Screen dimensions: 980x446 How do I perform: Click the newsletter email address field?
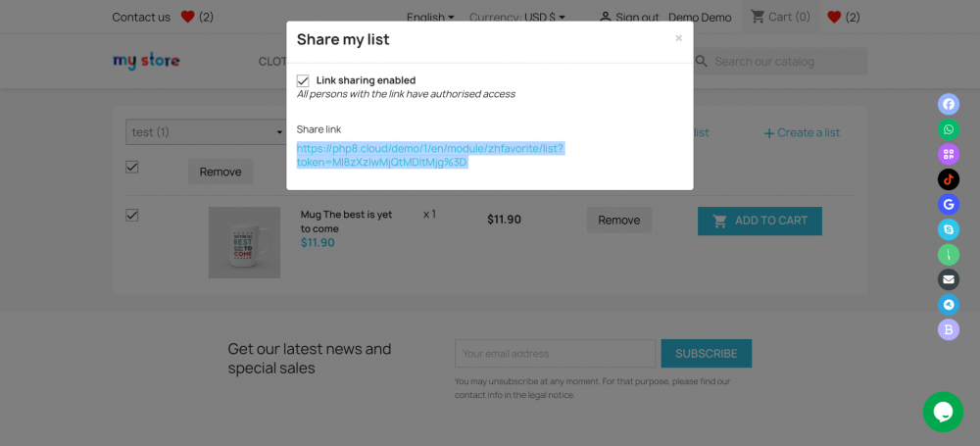coord(555,354)
